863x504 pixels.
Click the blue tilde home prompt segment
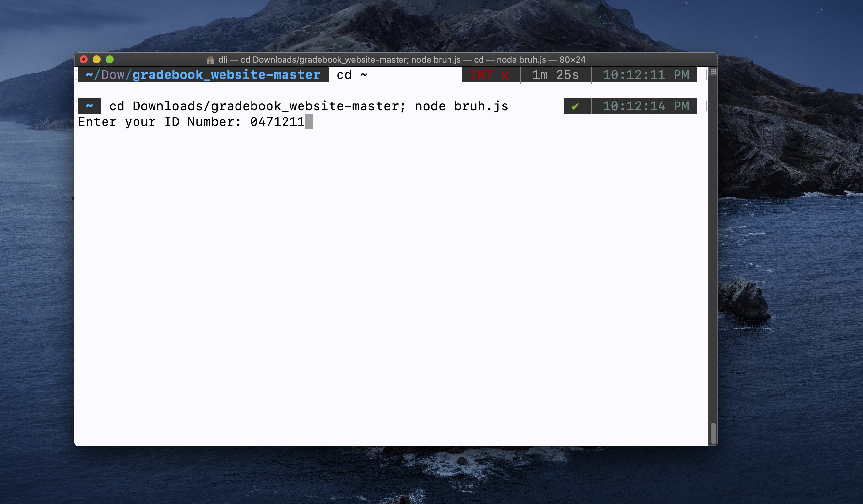tap(90, 106)
